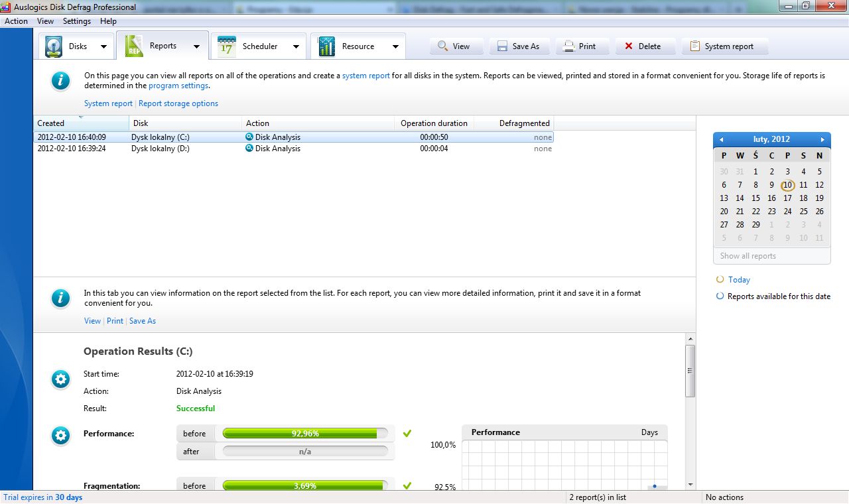This screenshot has height=504, width=849.
Task: Click the Trial expires in 30 days status
Action: pyautogui.click(x=43, y=497)
